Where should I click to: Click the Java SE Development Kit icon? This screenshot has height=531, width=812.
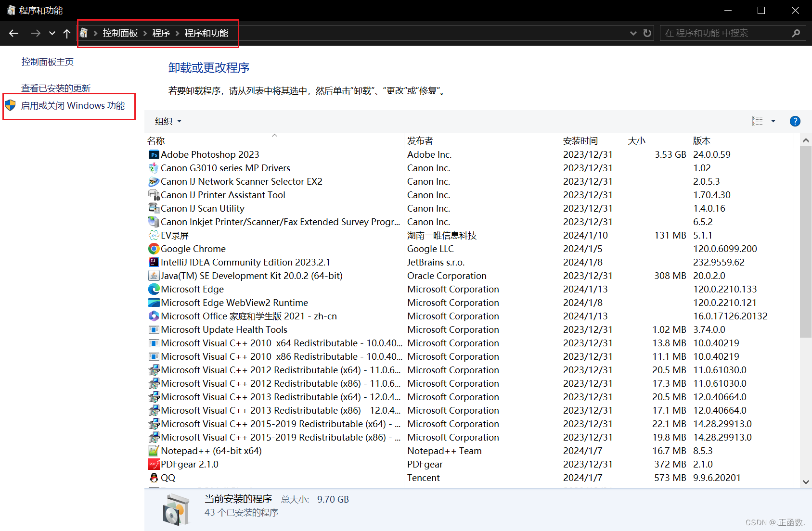154,276
